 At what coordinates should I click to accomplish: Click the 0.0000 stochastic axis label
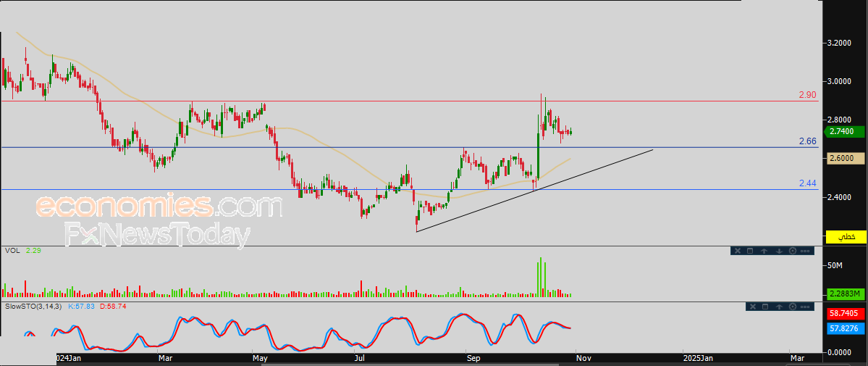[839, 352]
